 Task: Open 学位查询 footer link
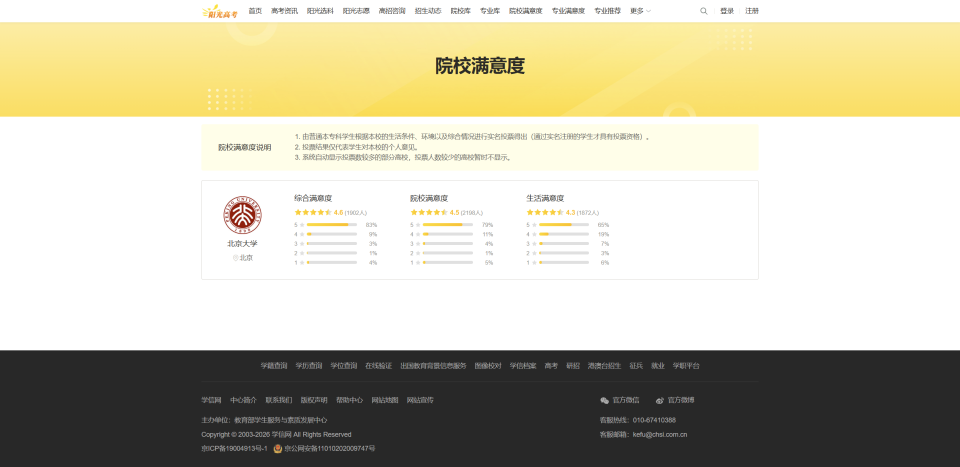pyautogui.click(x=344, y=366)
